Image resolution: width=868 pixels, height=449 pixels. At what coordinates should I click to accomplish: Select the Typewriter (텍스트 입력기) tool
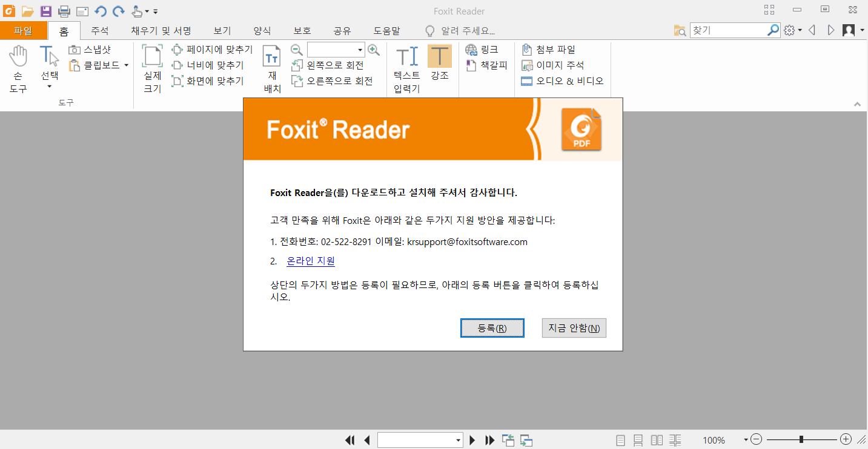(x=407, y=70)
